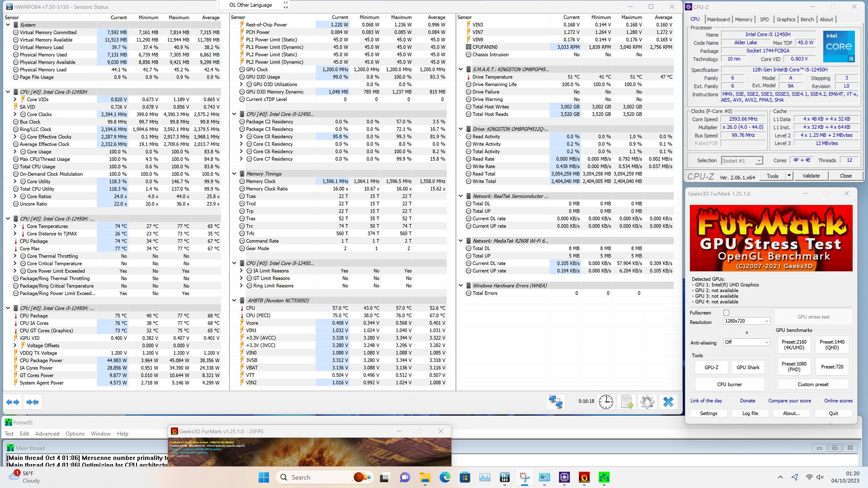Open the Compare your score link

[x=789, y=401]
